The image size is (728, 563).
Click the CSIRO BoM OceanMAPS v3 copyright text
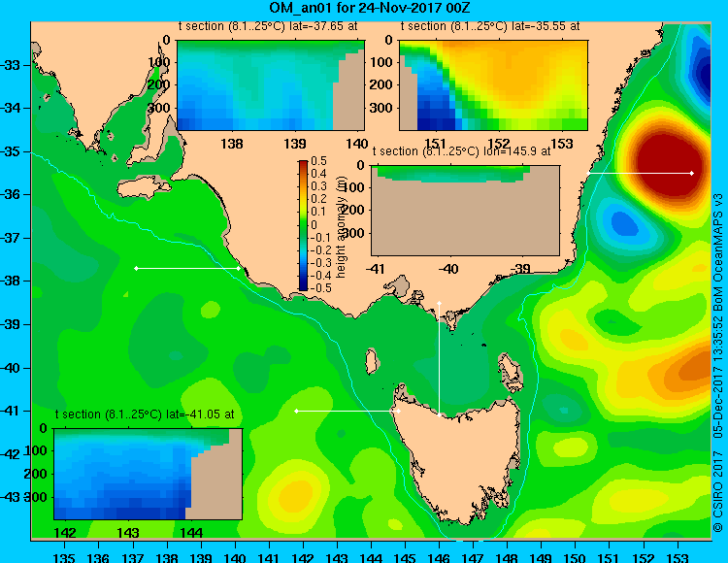click(x=718, y=362)
